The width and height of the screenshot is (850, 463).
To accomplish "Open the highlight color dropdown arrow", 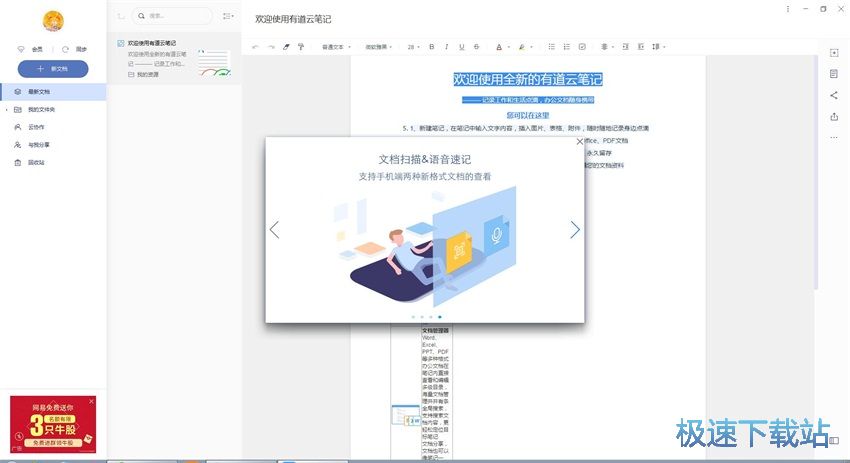I will click(x=531, y=47).
